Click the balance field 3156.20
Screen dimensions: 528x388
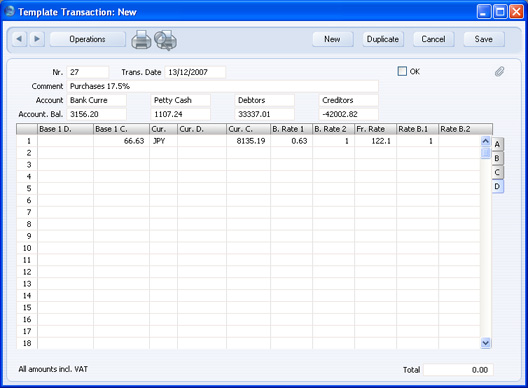[x=96, y=114]
